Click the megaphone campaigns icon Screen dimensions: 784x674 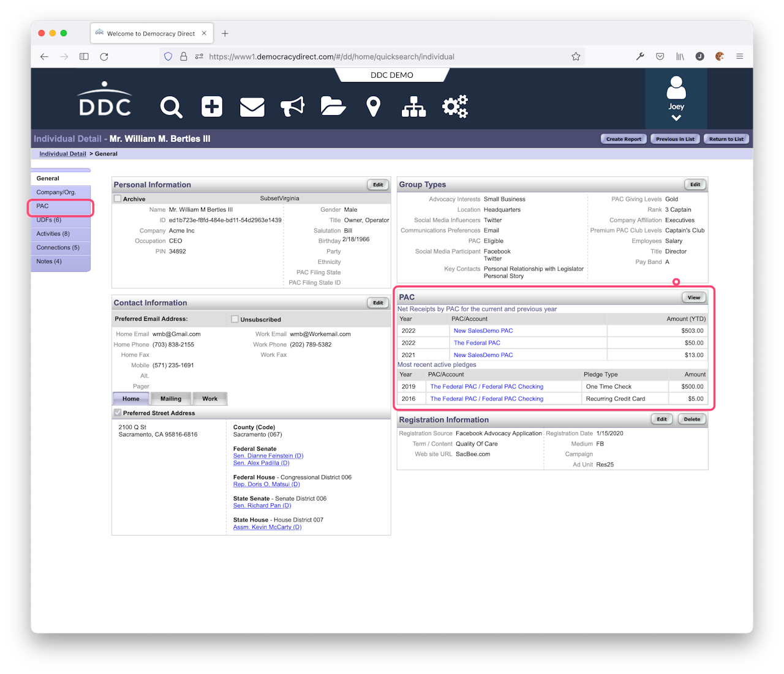pyautogui.click(x=292, y=107)
